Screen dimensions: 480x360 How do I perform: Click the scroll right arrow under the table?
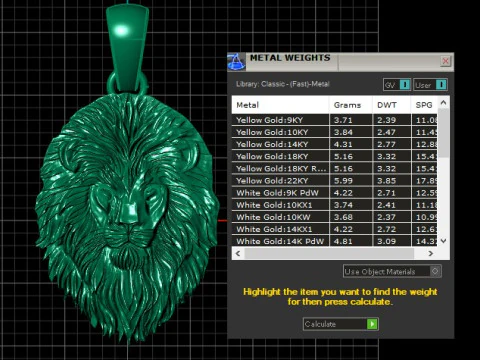[431, 253]
